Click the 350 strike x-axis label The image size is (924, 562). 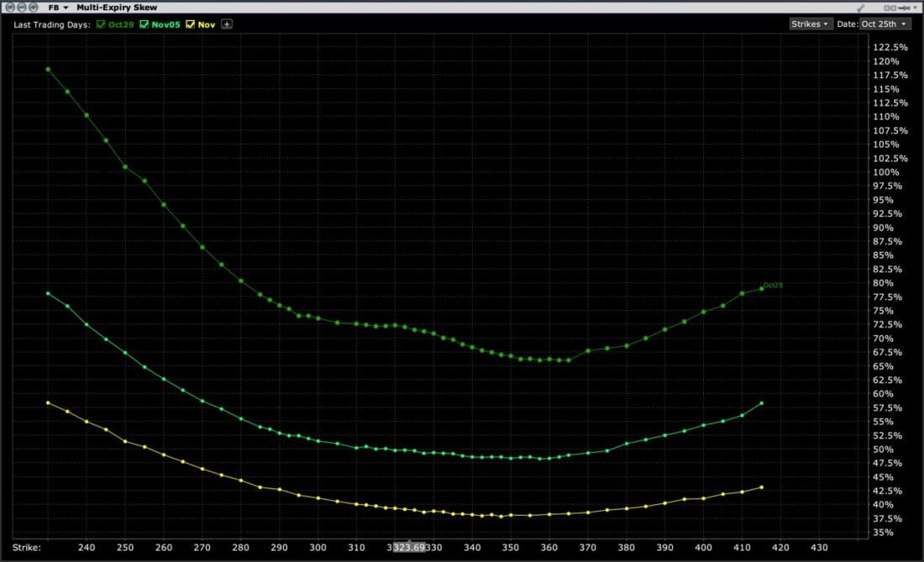pos(511,547)
